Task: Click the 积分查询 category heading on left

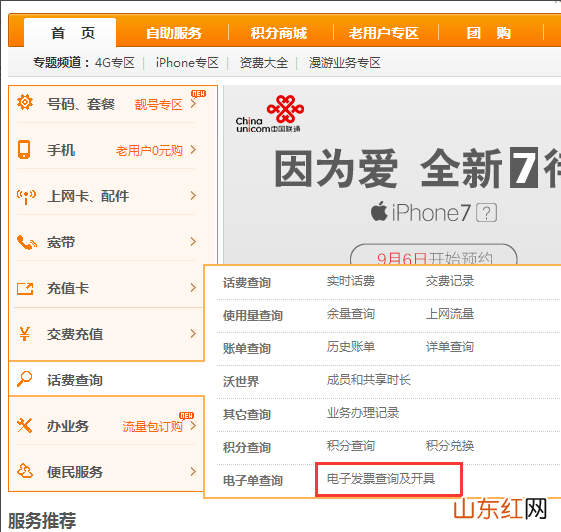Action: 247,447
